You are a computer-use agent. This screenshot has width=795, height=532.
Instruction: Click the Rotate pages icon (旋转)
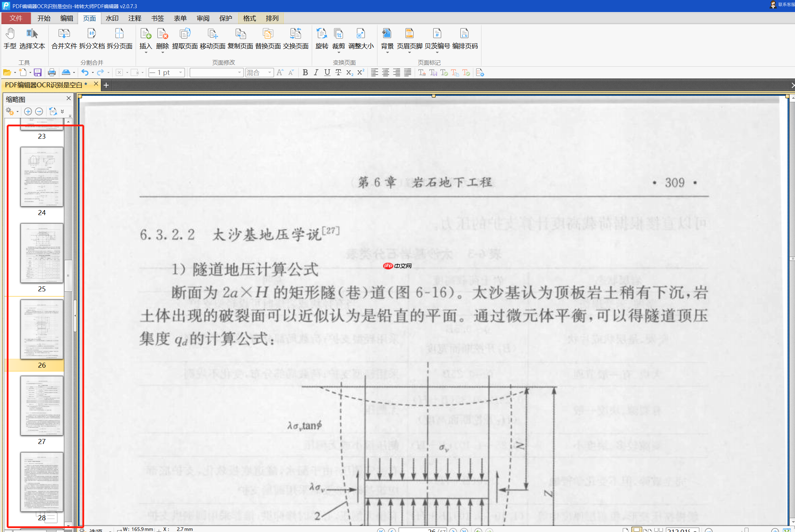(x=322, y=39)
